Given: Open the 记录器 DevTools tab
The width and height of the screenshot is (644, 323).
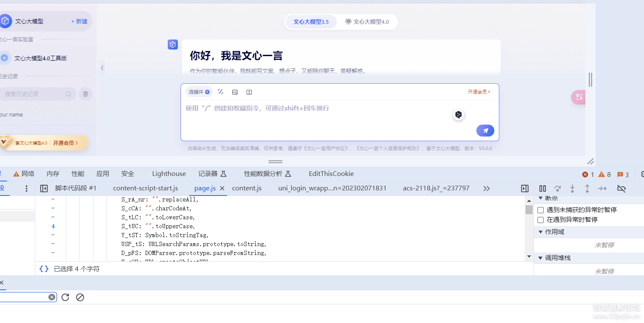Looking at the screenshot, I should click(212, 173).
